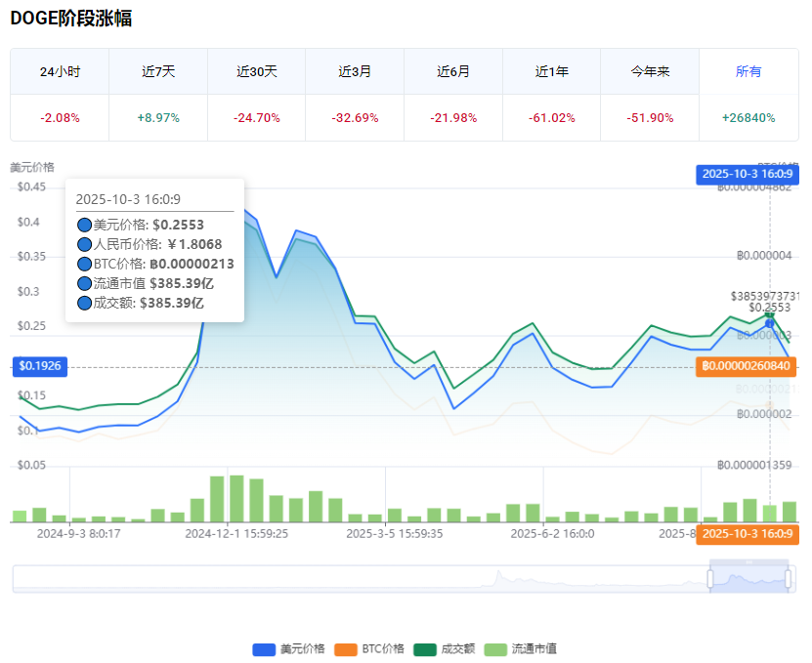Switch to the 近7天 time range tab
Image resolution: width=812 pixels, height=663 pixels.
[x=157, y=71]
